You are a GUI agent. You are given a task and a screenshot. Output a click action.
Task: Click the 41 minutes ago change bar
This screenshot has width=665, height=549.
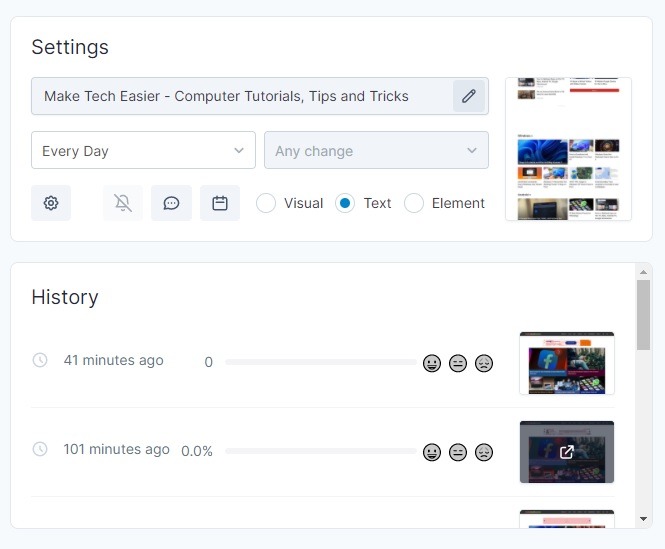[321, 362]
